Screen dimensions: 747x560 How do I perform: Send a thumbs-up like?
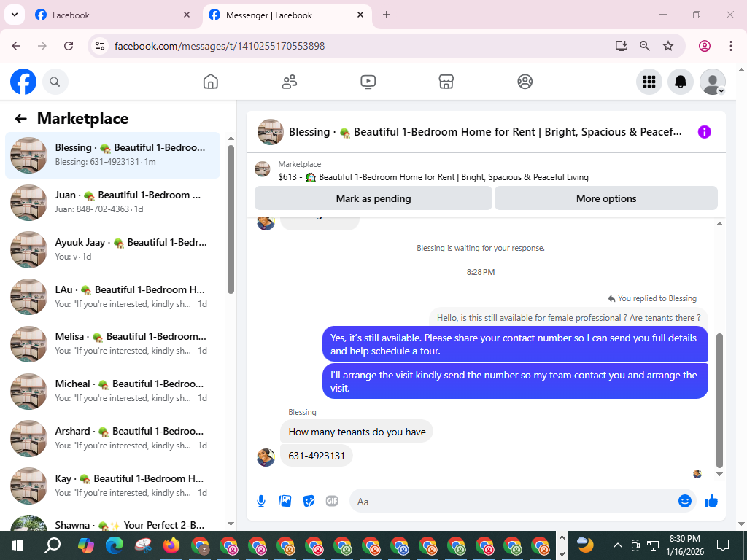pos(711,501)
